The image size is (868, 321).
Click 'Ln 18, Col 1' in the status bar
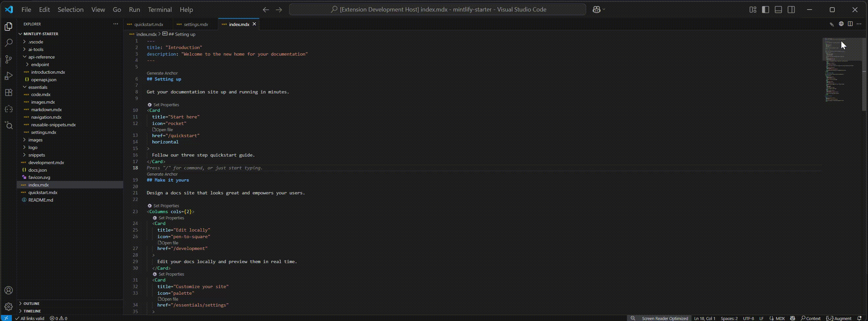coord(705,318)
